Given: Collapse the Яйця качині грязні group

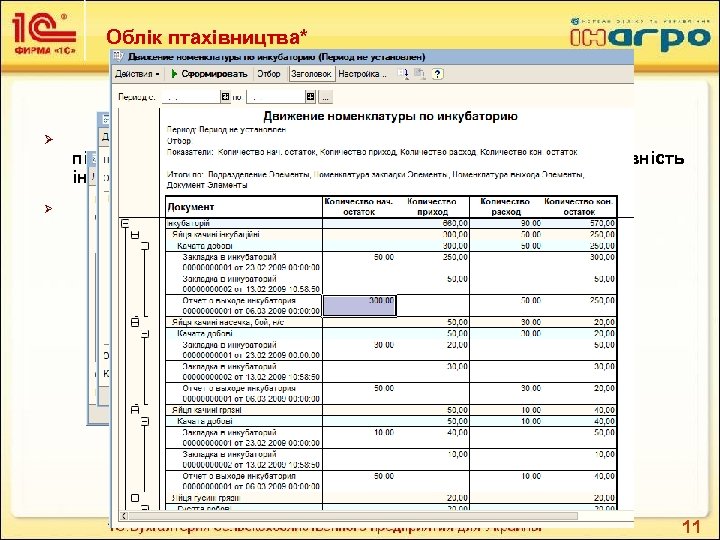Looking at the screenshot, I should click(135, 410).
